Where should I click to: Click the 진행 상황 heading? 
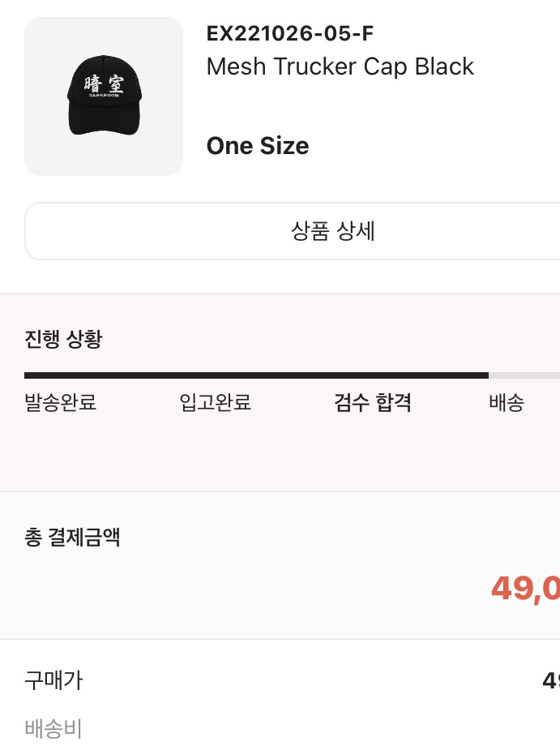click(63, 339)
